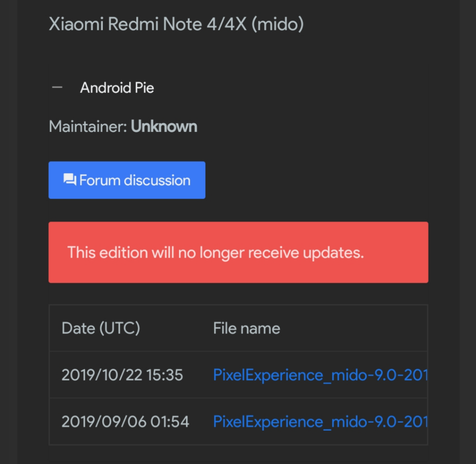Click the Android Pie section heading
Viewport: 476px width, 464px height.
[x=117, y=88]
